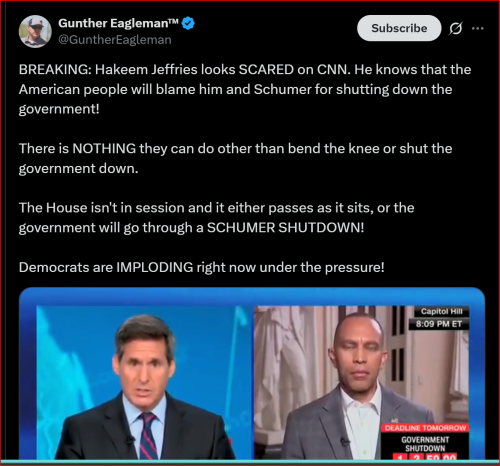Click the 'Democrats are IMPLODING' line
The height and width of the screenshot is (466, 500).
click(x=202, y=267)
